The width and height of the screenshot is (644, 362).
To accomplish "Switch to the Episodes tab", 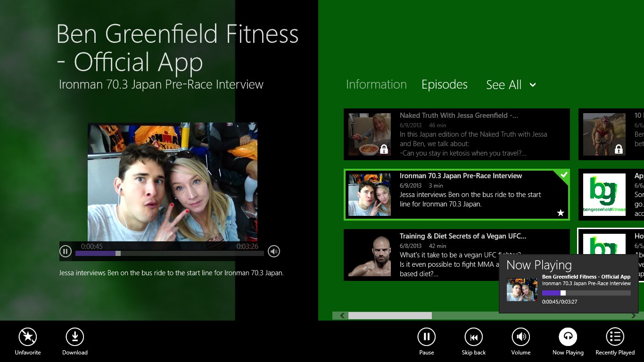I will click(444, 84).
